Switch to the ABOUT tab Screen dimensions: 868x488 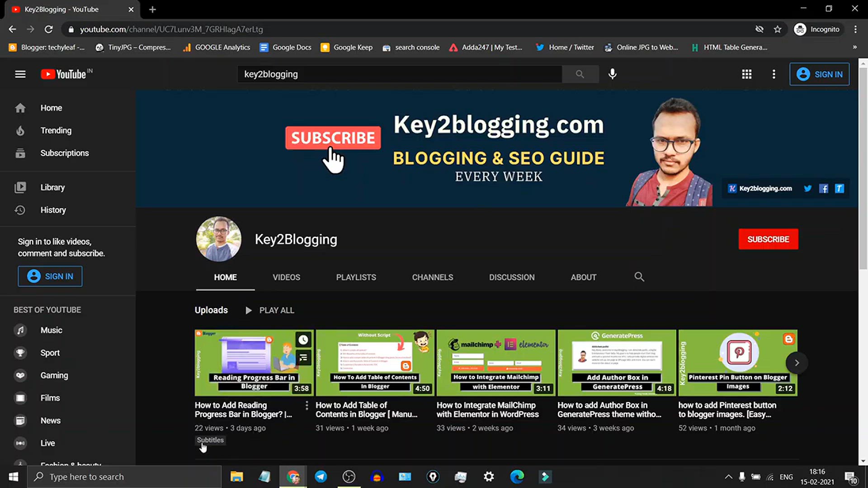click(583, 277)
